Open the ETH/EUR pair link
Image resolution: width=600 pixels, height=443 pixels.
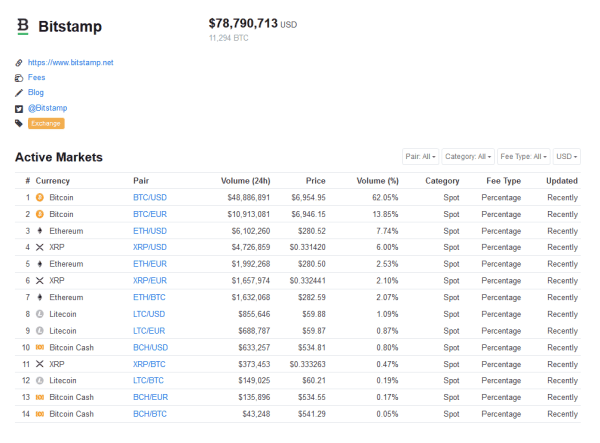(150, 264)
